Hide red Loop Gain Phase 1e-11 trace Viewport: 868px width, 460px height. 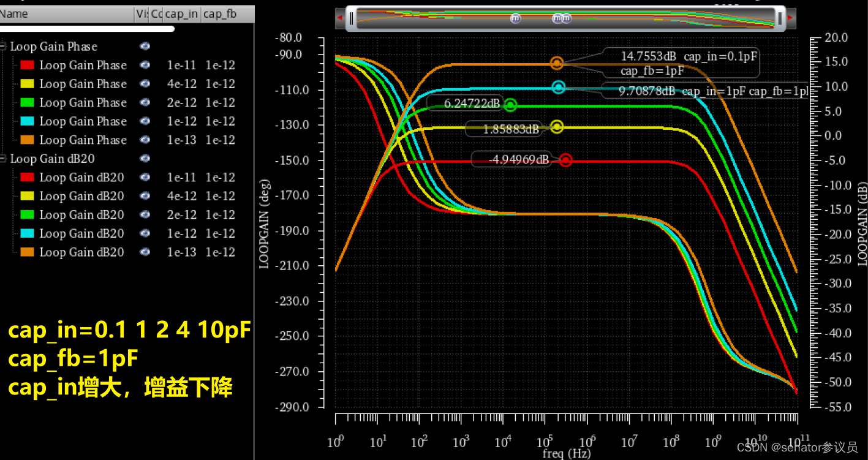click(145, 65)
